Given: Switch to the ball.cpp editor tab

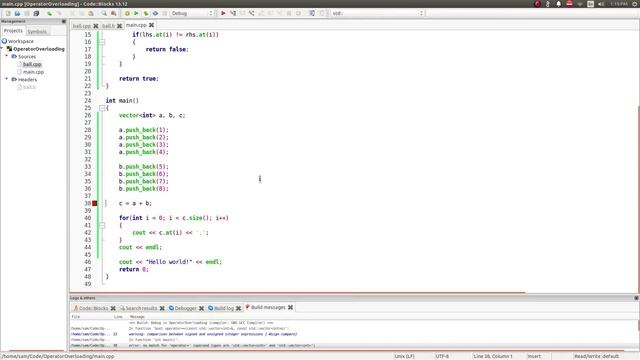Looking at the screenshot, I should pos(82,26).
